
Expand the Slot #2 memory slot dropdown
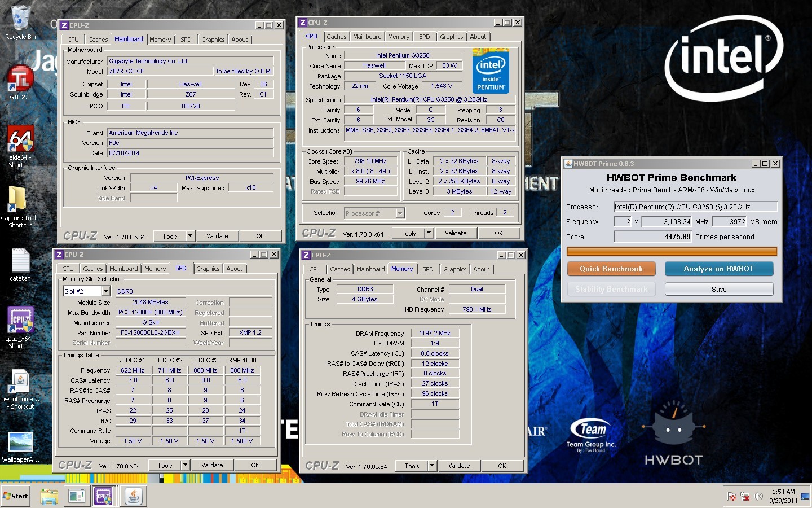tap(105, 291)
